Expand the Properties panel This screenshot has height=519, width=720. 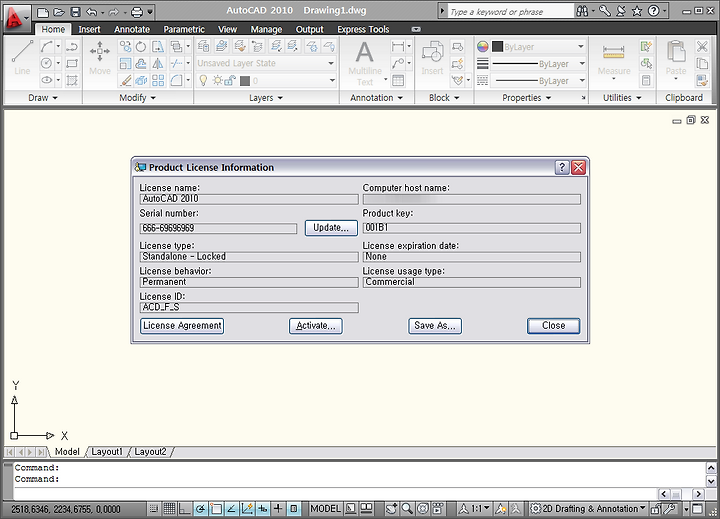point(526,98)
